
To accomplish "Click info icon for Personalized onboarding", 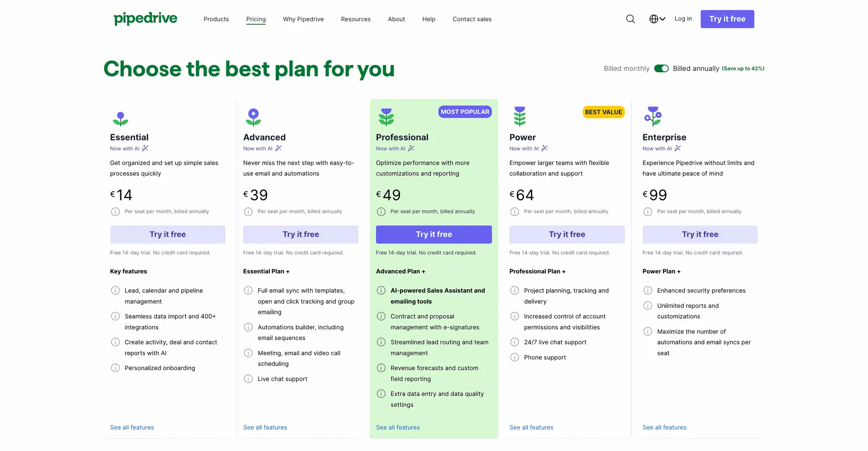I will click(x=115, y=368).
